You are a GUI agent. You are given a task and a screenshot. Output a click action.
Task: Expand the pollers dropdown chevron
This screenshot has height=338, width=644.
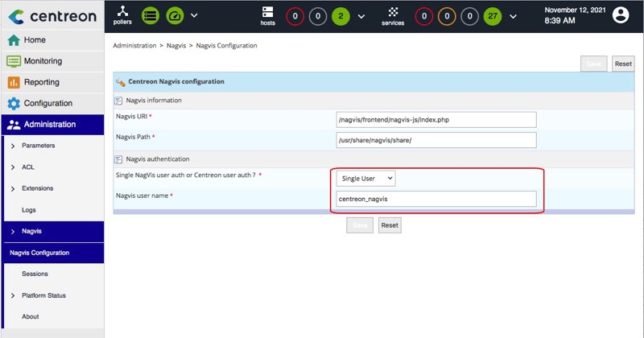pos(195,16)
